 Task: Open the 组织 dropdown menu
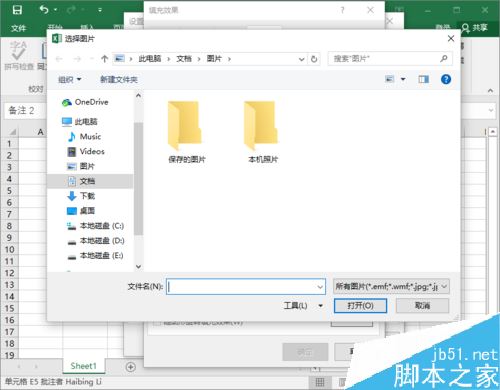point(70,80)
